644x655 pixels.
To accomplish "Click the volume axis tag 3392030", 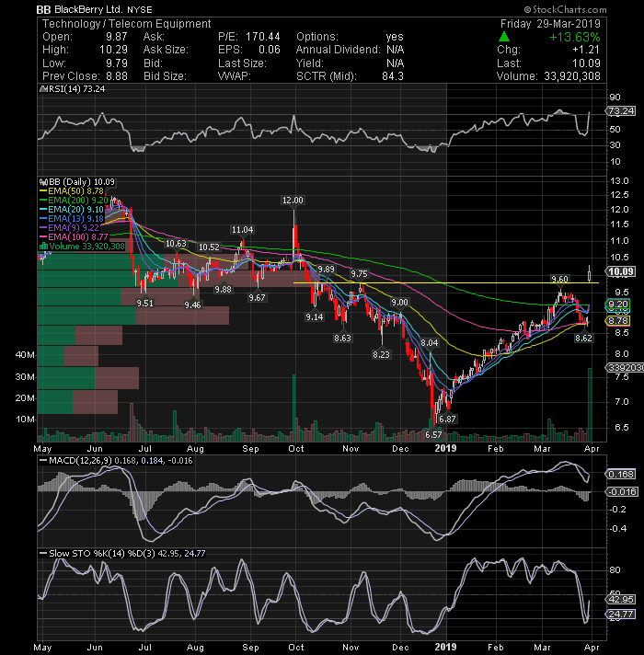I will (625, 368).
